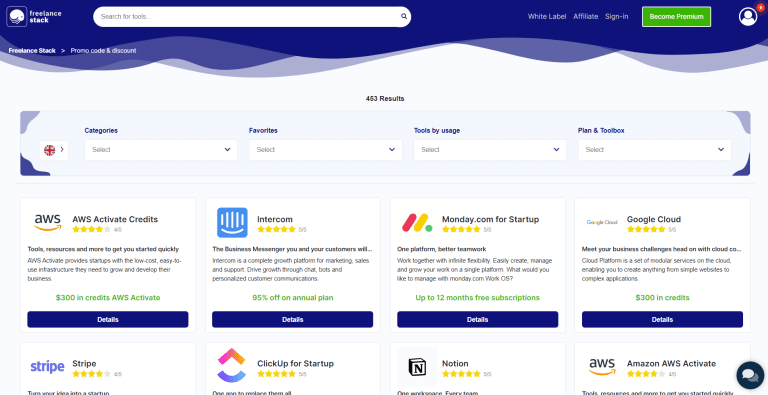Click '$300 in credits AWS Activate' offer
This screenshot has height=395, width=768.
pyautogui.click(x=108, y=297)
